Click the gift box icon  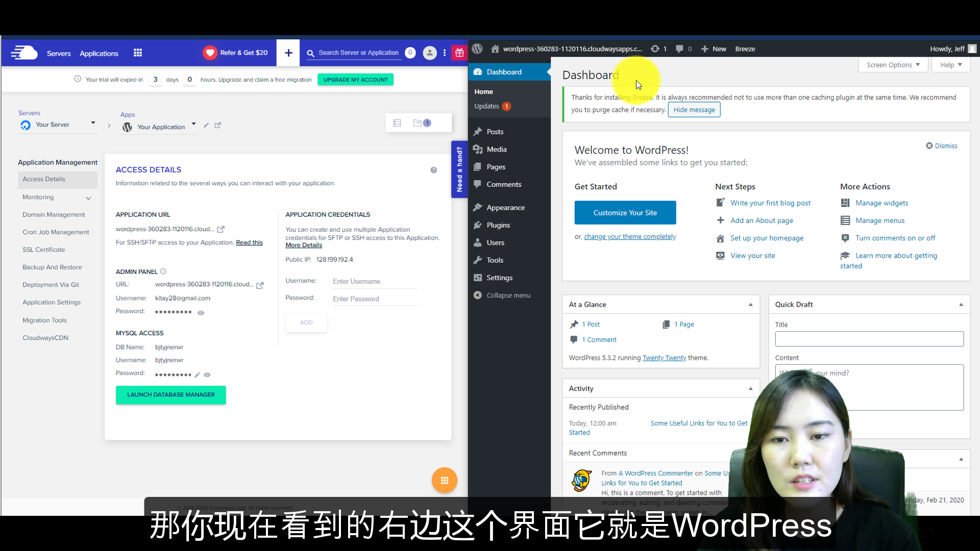(459, 53)
